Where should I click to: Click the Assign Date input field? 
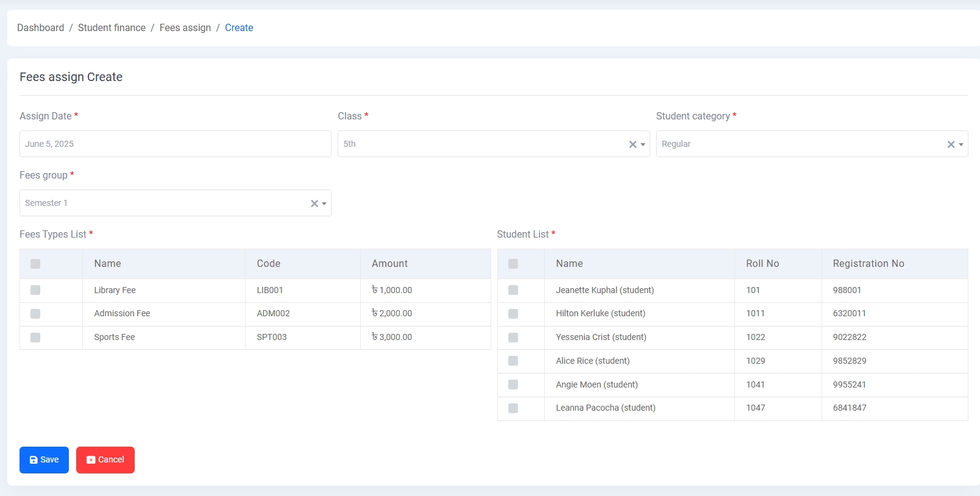point(176,144)
